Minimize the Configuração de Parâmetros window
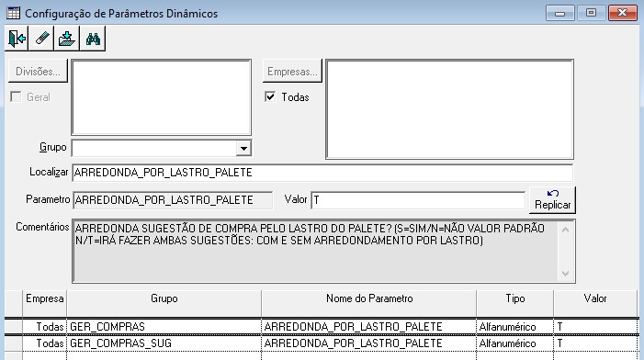Viewport: 644px width, 360px height. pyautogui.click(x=559, y=13)
